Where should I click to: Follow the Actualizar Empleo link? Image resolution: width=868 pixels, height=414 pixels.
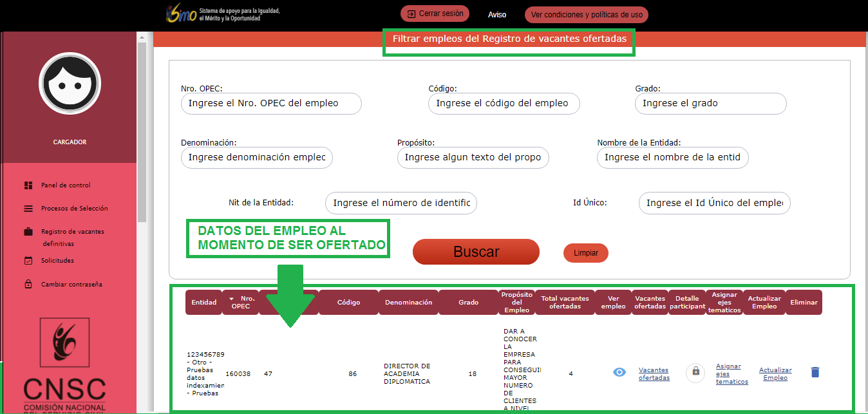pos(775,374)
